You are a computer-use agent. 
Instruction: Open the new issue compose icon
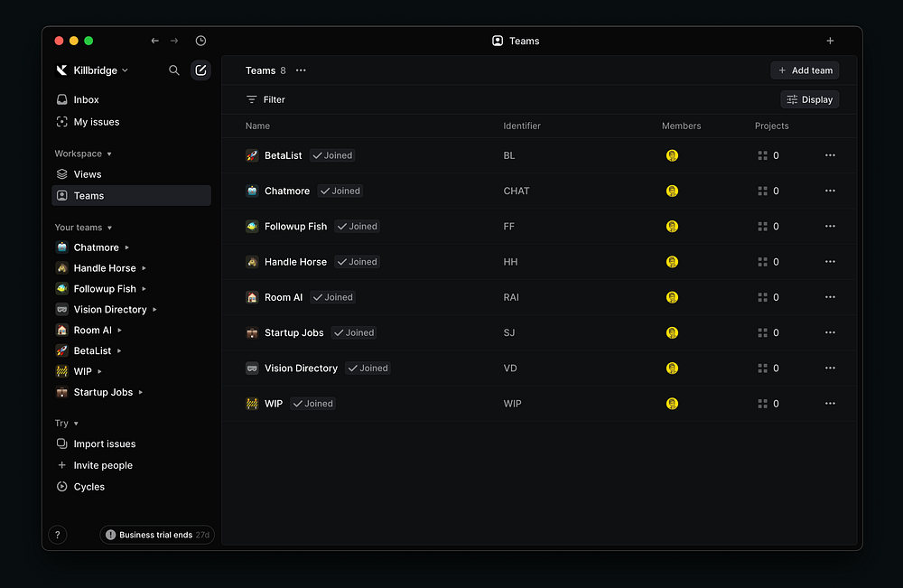200,70
